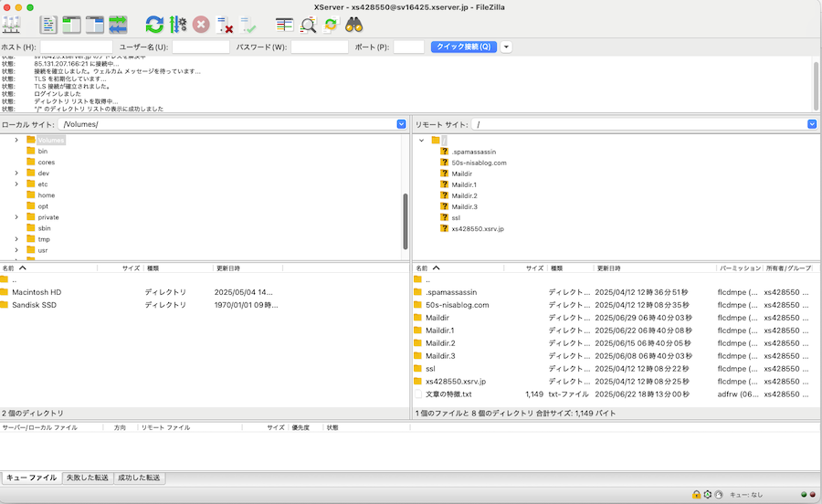Disconnect from the current server icon
The height and width of the screenshot is (504, 822).
(225, 25)
